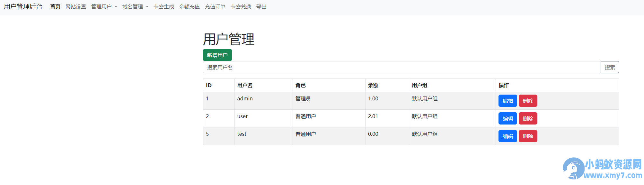
Task: Click the 小蚂蚁资源网 watermark logo
Action: (x=603, y=169)
